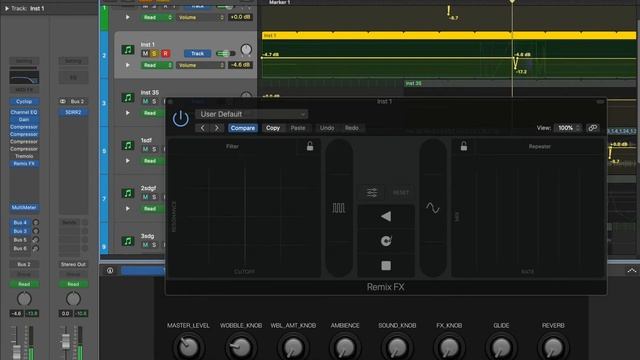The width and height of the screenshot is (640, 360).
Task: Click the pan knob on Inst 1 header
Action: point(246,50)
